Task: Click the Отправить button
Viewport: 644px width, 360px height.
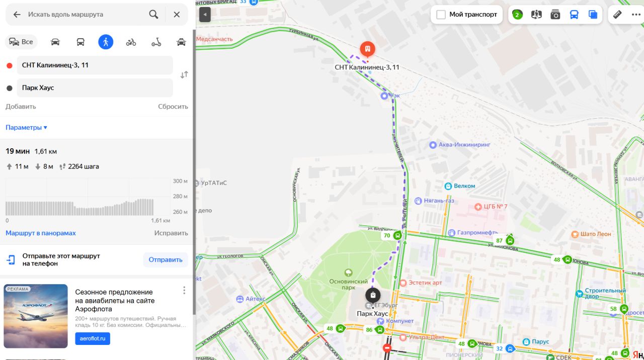Action: [x=166, y=259]
